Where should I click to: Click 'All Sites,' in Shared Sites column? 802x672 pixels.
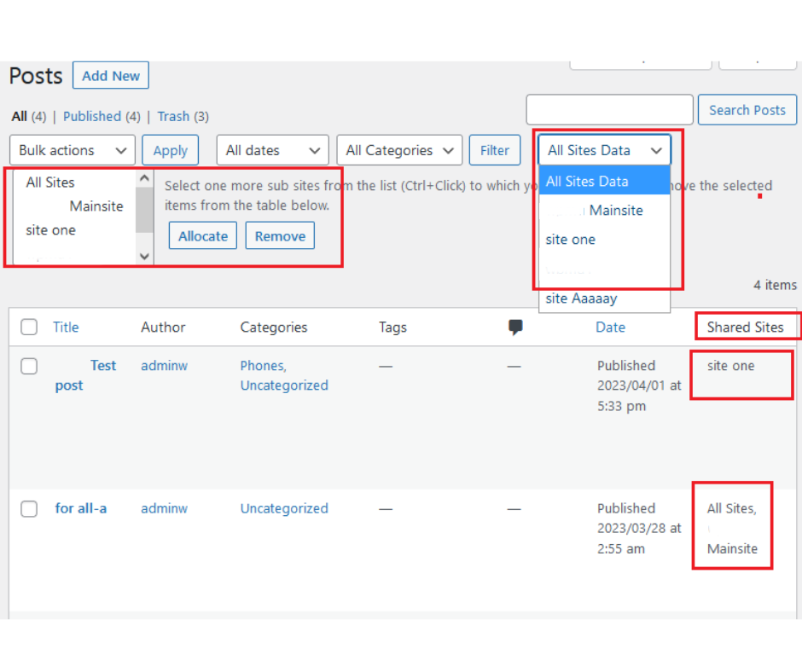click(732, 508)
